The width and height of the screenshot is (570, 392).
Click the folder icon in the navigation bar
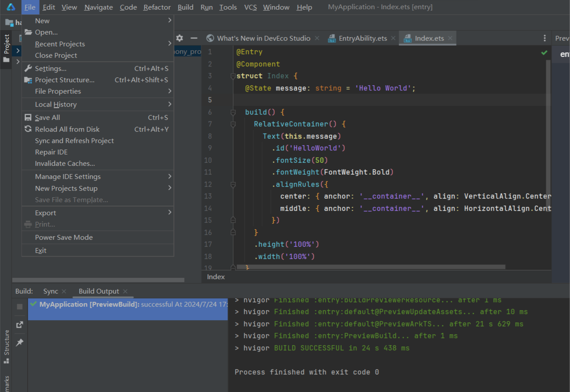pyautogui.click(x=9, y=22)
